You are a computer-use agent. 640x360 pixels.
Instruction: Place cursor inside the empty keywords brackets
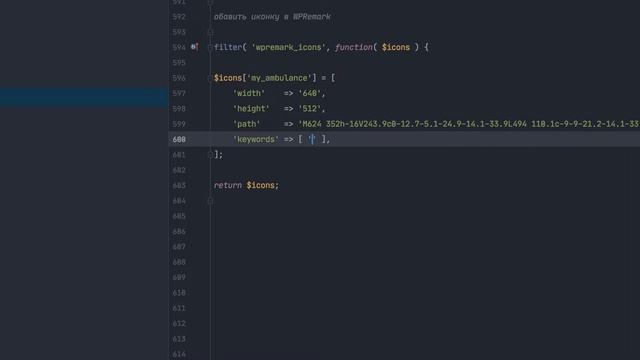click(x=312, y=140)
